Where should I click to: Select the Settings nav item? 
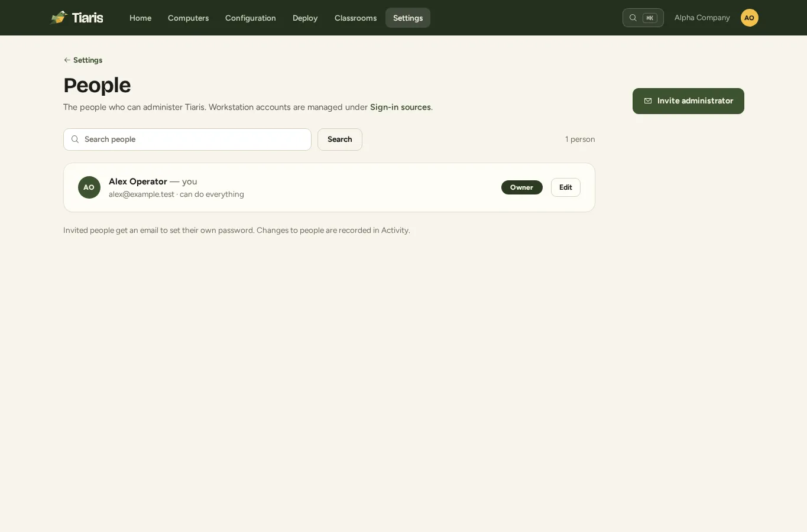(x=408, y=18)
